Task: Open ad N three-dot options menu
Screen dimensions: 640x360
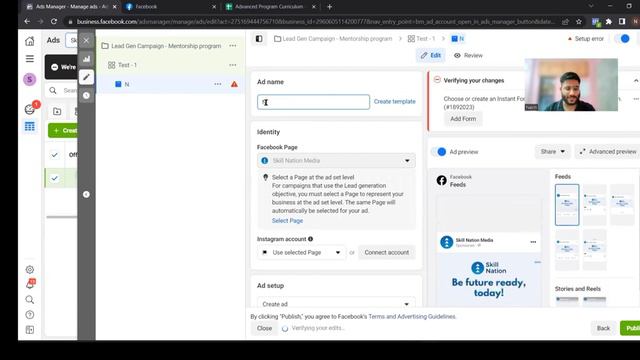Action: pyautogui.click(x=218, y=84)
